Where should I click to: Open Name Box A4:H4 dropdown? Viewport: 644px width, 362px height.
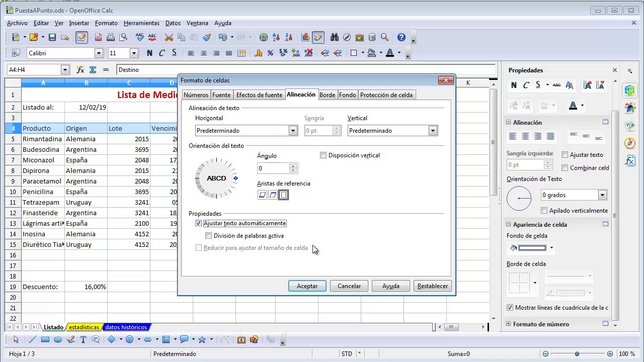pyautogui.click(x=65, y=70)
